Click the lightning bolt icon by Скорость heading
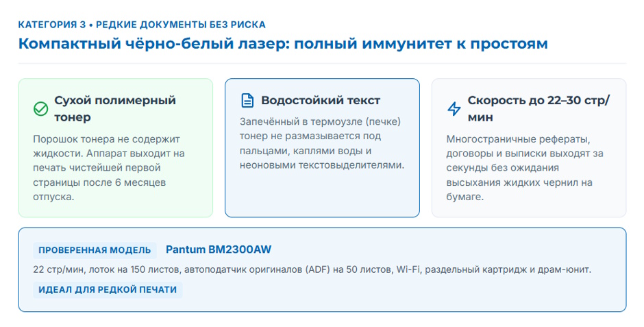 [x=454, y=109]
